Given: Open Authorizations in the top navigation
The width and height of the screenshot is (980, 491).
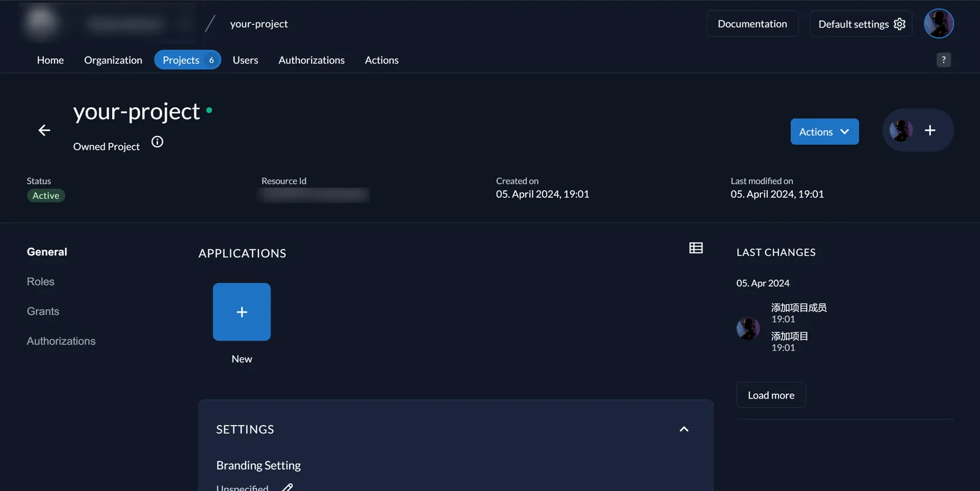Looking at the screenshot, I should [312, 60].
